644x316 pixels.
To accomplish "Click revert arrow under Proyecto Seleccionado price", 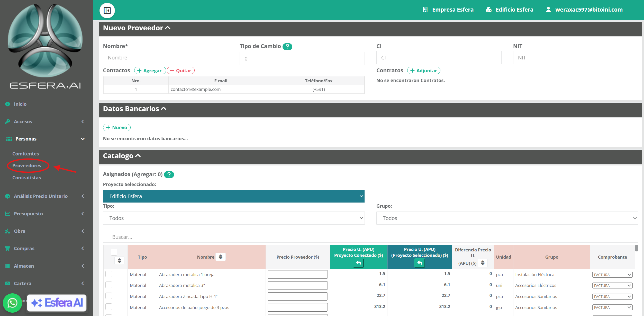I will pyautogui.click(x=420, y=263).
